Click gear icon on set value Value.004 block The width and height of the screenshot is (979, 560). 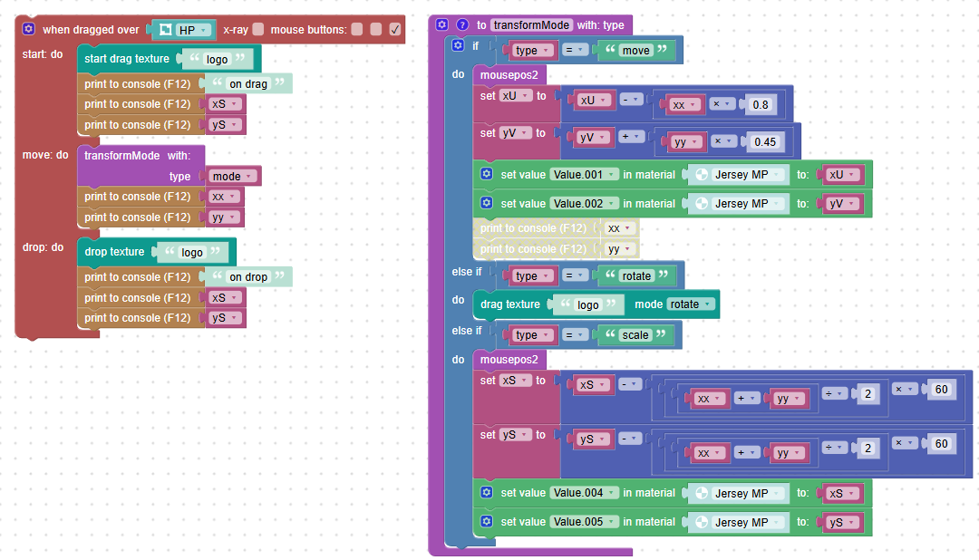pyautogui.click(x=487, y=492)
